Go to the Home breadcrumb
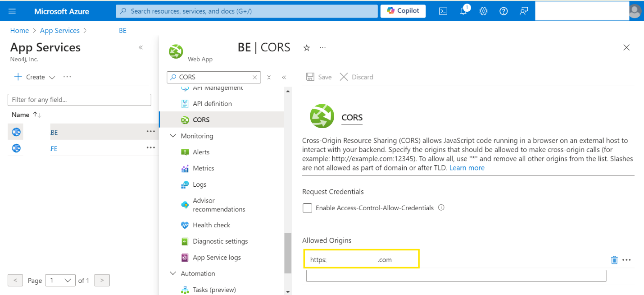 coord(19,31)
